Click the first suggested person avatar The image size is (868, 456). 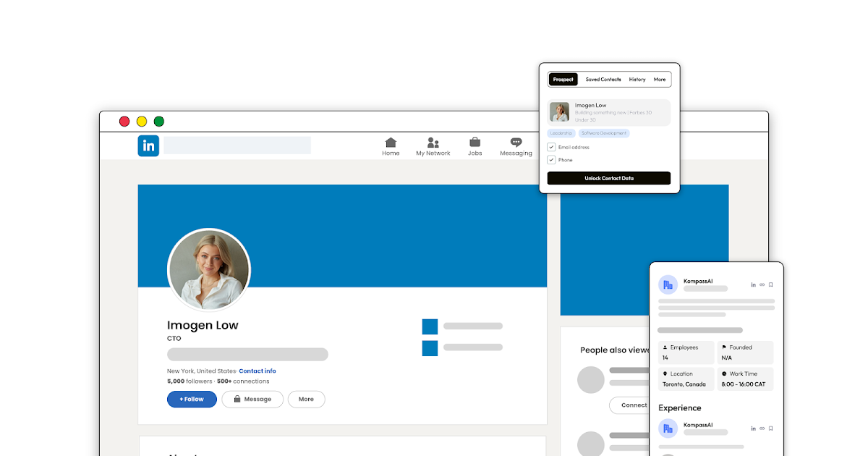coord(591,380)
